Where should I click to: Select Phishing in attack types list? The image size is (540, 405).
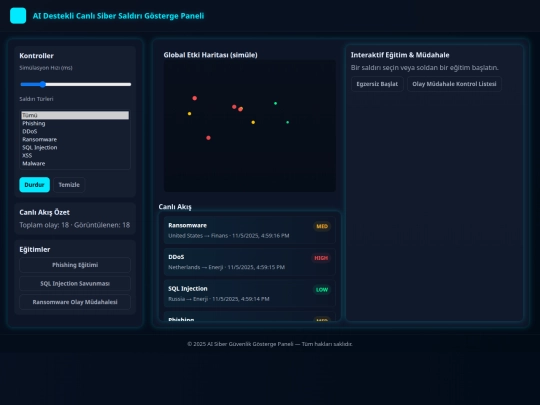pyautogui.click(x=75, y=123)
